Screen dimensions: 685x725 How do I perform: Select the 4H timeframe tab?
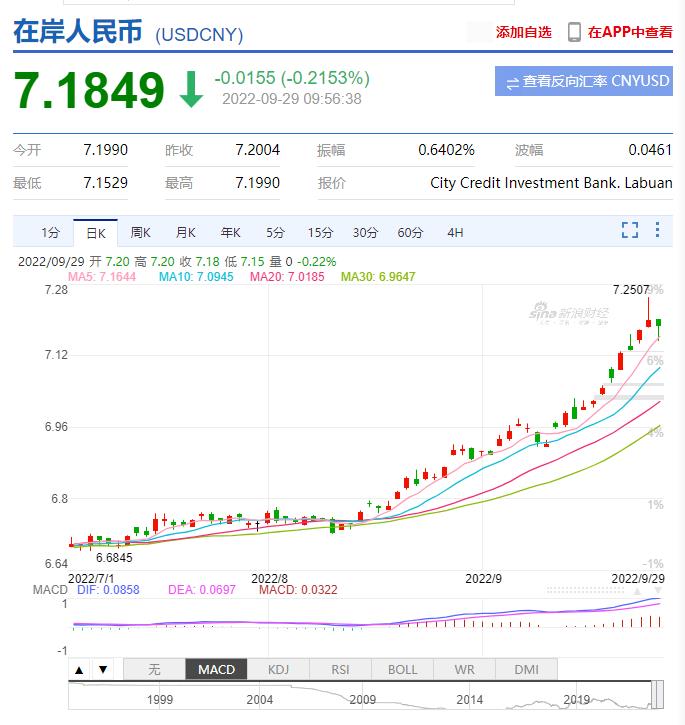click(x=455, y=232)
